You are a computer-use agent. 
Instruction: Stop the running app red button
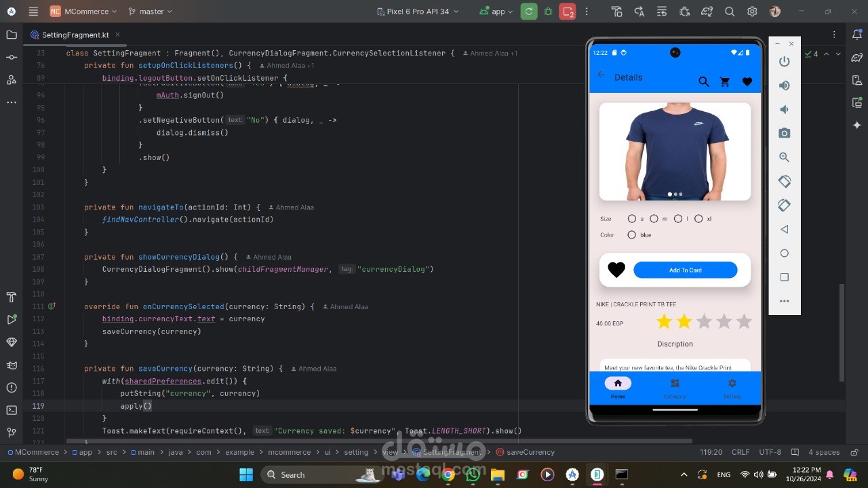[568, 12]
